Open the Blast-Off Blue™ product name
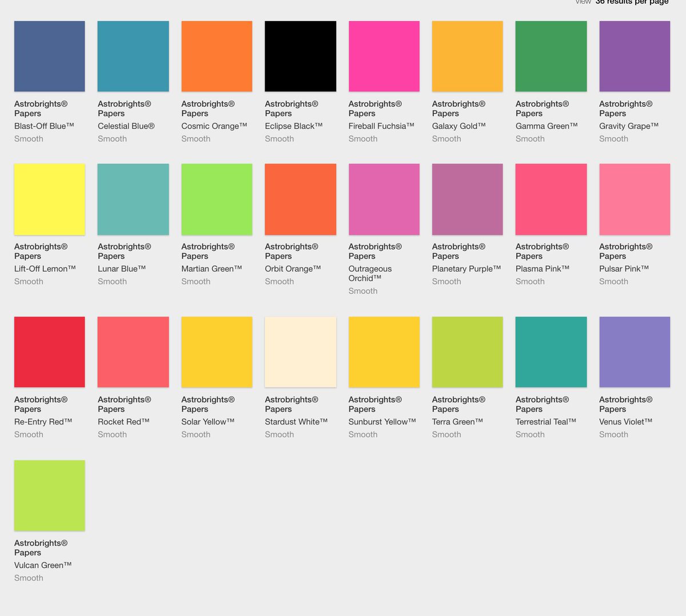Image resolution: width=686 pixels, height=616 pixels. click(44, 126)
